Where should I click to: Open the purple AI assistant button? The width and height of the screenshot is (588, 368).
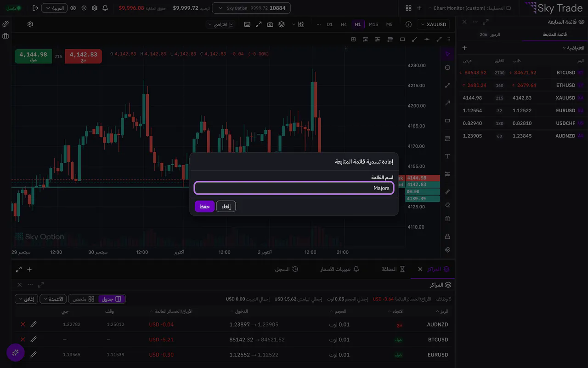pyautogui.click(x=16, y=352)
